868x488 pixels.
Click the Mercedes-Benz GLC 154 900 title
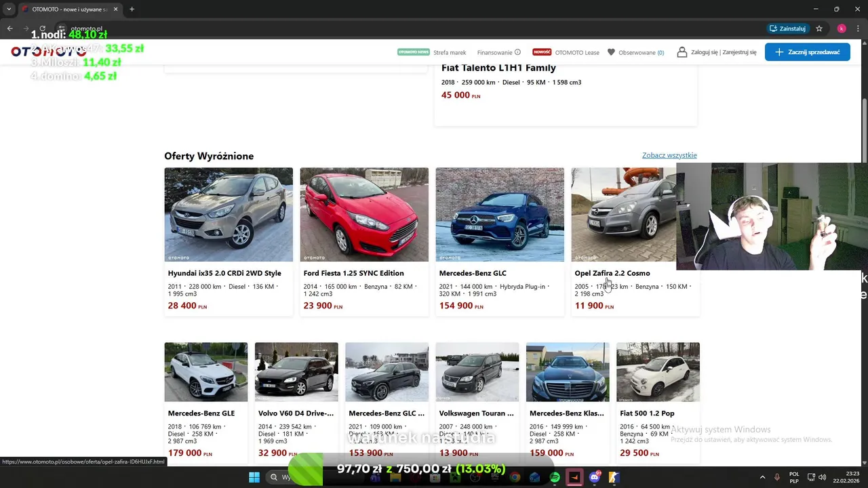(x=473, y=273)
